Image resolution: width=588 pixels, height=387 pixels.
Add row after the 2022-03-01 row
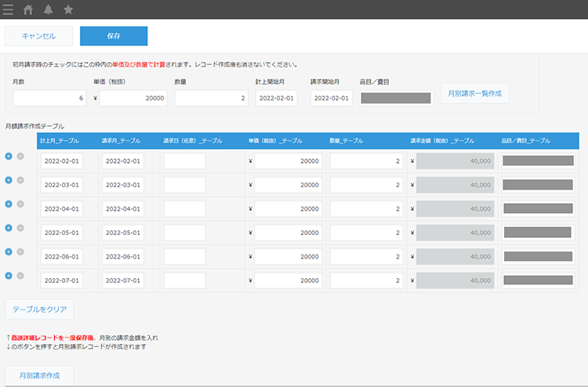tap(9, 180)
